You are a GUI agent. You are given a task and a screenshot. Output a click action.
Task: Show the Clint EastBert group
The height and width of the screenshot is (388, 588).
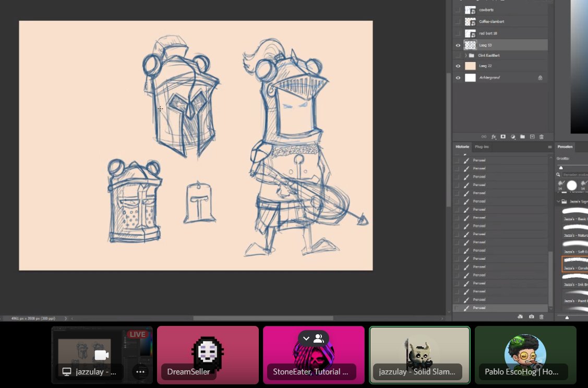tap(458, 55)
